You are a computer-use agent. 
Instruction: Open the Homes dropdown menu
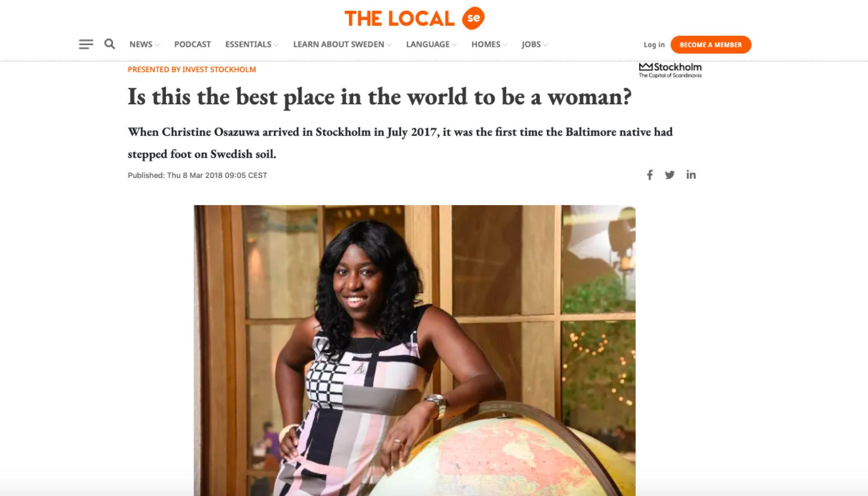(489, 44)
